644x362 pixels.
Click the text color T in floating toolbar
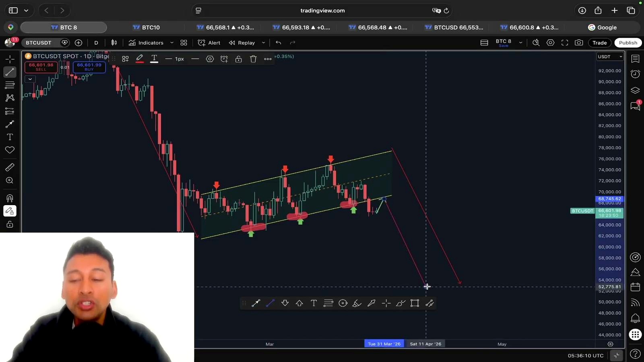154,59
